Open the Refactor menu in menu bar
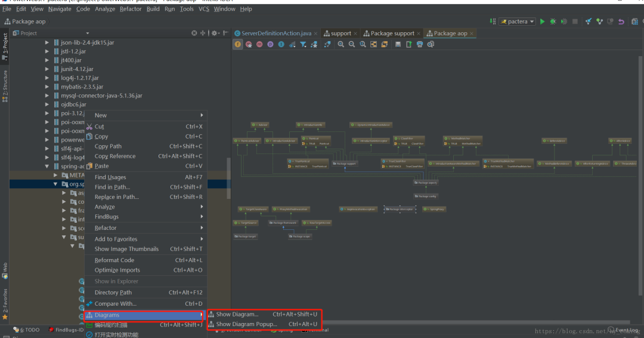644x338 pixels. pyautogui.click(x=131, y=8)
